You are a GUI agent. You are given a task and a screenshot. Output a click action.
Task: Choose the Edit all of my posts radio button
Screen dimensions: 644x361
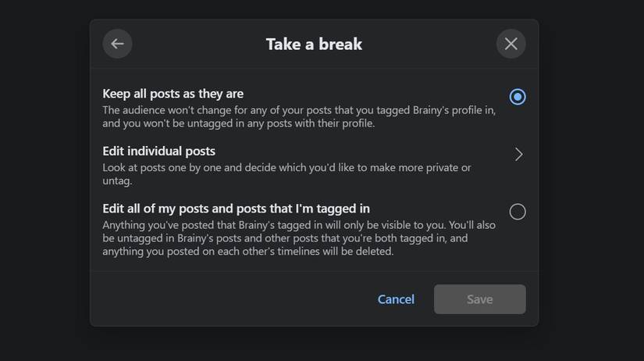517,212
